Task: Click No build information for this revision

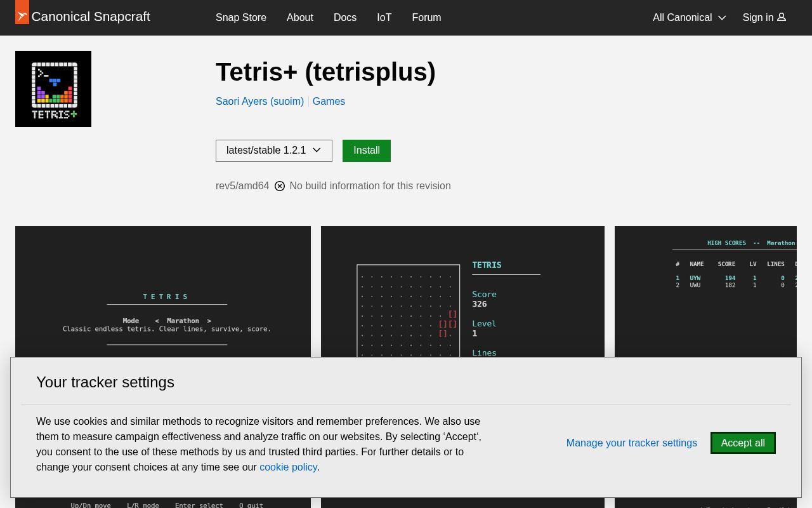Action: coord(370,186)
